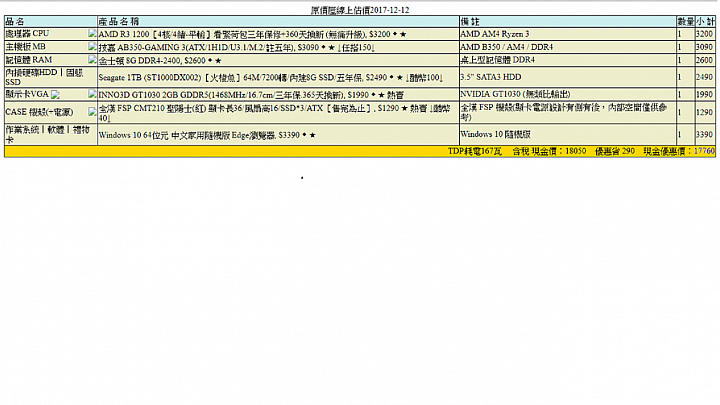This screenshot has height=405, width=720.
Task: Click the 3.5" SATA3 HDD remark
Action: tap(491, 77)
